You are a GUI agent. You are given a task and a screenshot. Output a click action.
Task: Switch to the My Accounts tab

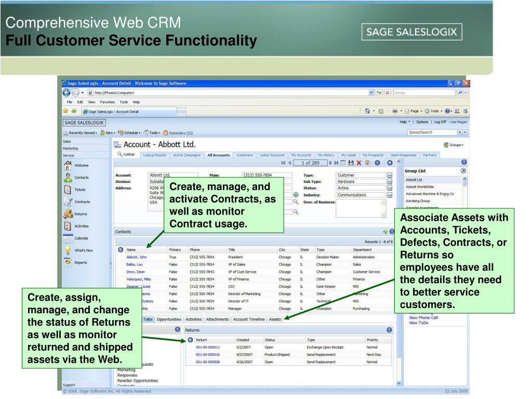tap(301, 155)
